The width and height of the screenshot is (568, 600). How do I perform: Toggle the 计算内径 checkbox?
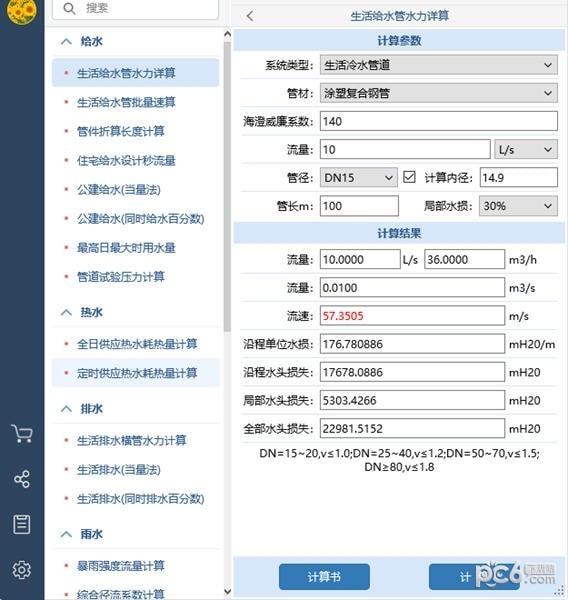[409, 177]
